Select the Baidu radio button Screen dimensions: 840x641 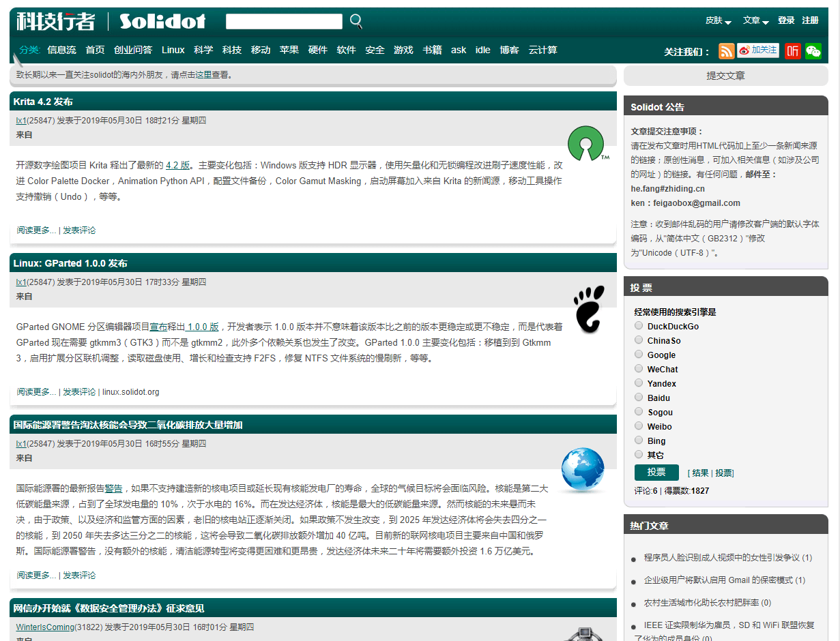click(x=639, y=398)
